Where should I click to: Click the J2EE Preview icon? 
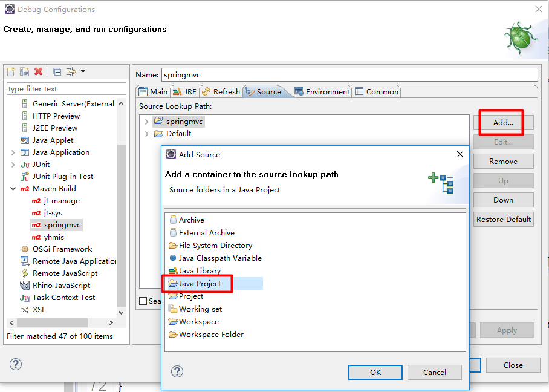(x=25, y=128)
